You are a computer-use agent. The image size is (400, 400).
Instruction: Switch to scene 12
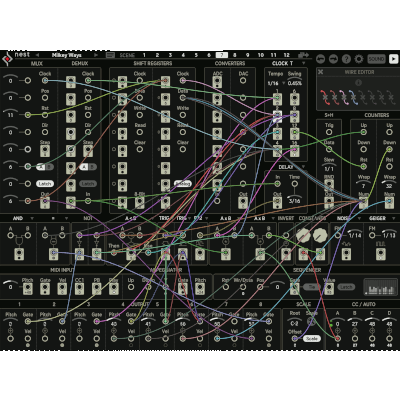coord(287,55)
